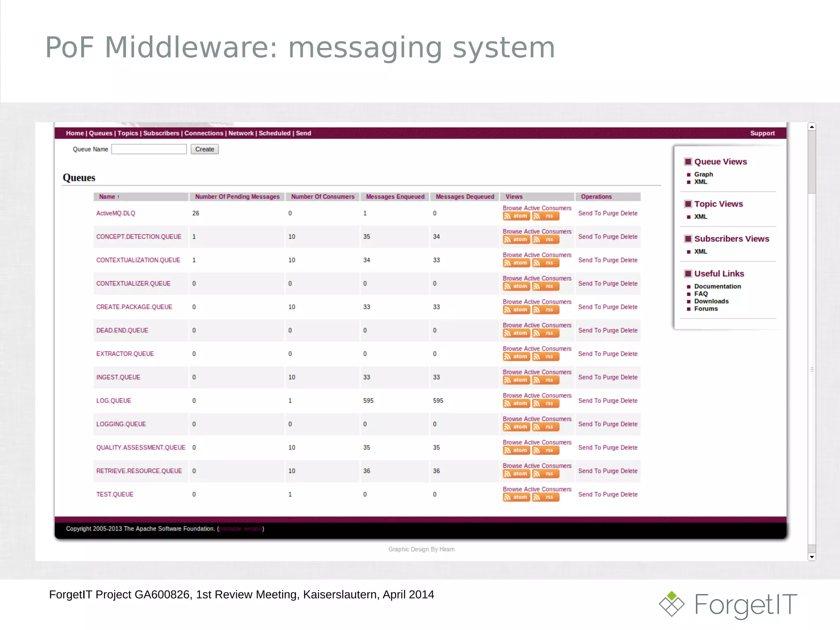Screen dimensions: 840x630
Task: Open INGEST.QUEUE queue link
Action: click(118, 377)
